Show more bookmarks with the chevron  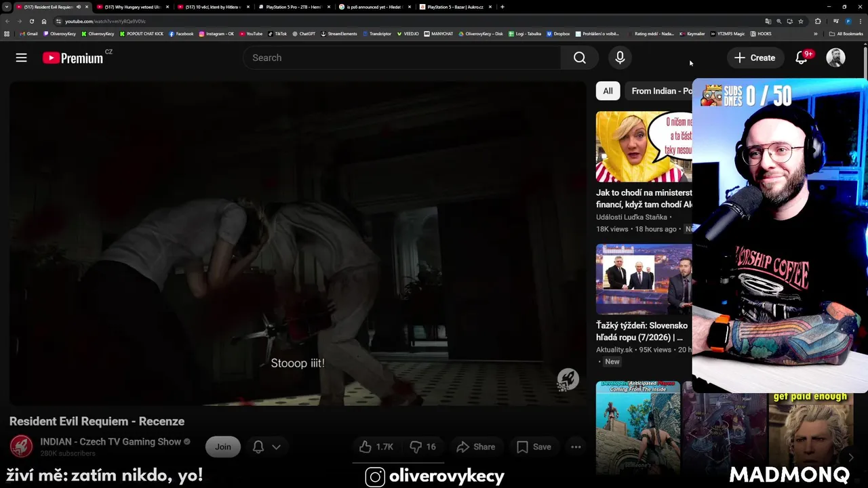point(816,33)
